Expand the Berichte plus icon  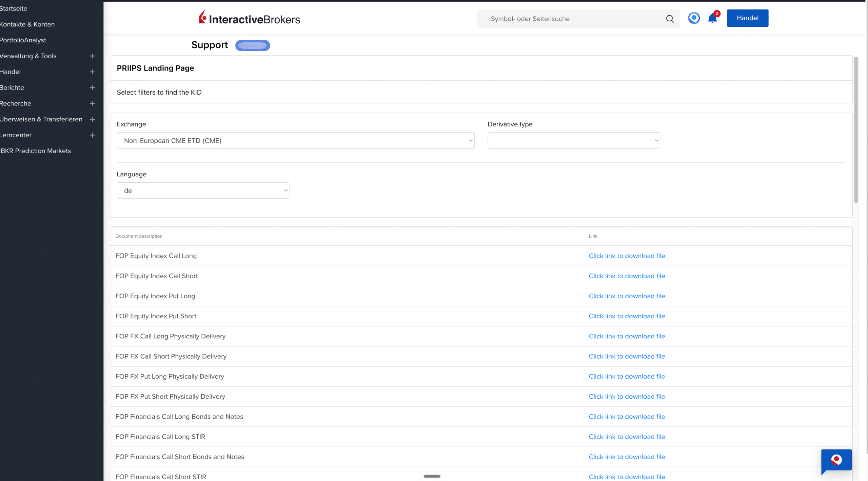point(92,87)
